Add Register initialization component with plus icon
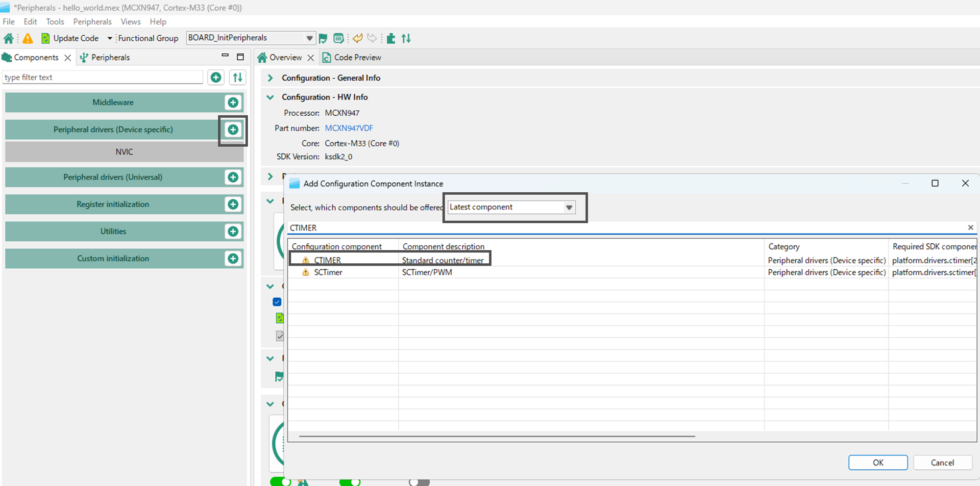The height and width of the screenshot is (486, 980). click(233, 205)
